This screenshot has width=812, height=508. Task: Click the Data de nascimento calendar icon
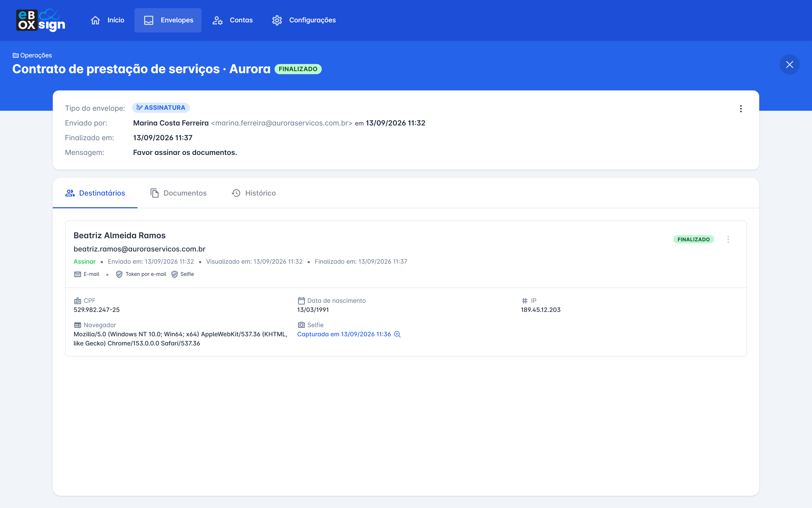tap(301, 301)
